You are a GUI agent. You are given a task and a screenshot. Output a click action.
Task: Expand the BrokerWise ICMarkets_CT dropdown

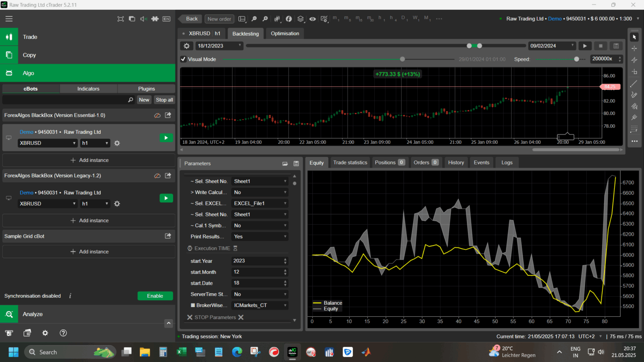coord(260,306)
